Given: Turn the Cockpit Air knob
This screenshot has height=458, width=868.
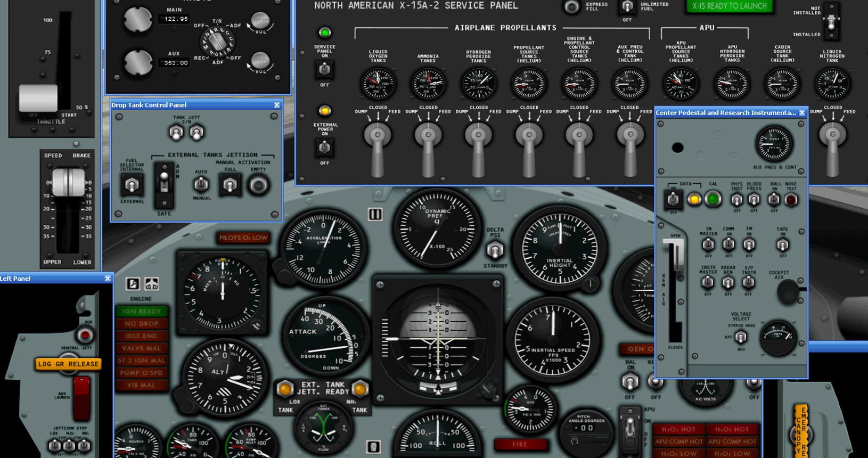Looking at the screenshot, I should click(x=788, y=291).
